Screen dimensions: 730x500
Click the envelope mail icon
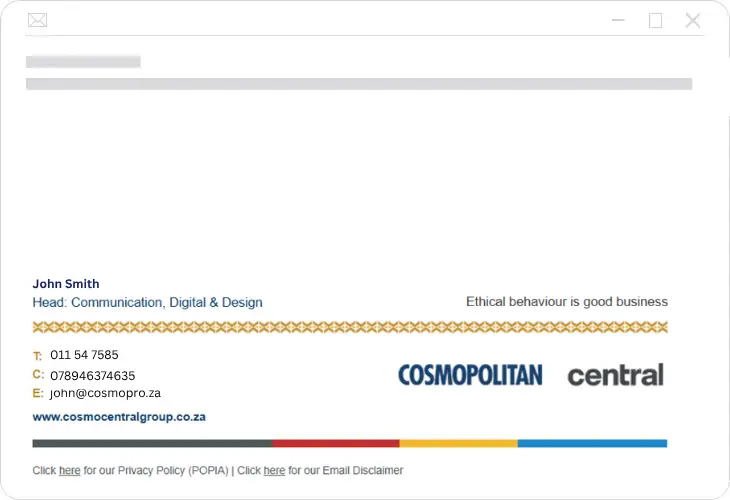37,20
